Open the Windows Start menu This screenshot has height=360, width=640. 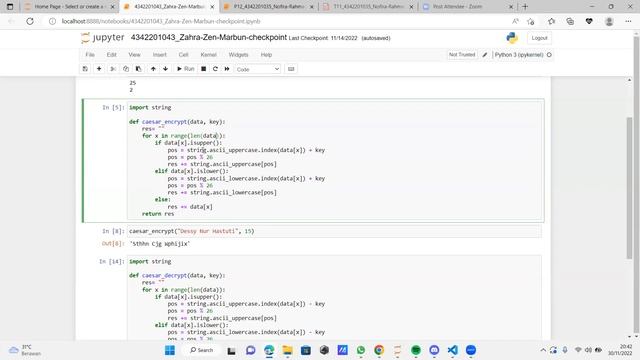point(170,350)
